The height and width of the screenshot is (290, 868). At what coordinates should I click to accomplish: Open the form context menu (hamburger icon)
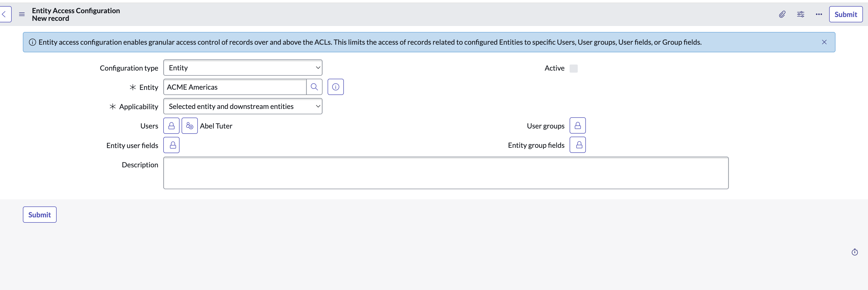[22, 14]
